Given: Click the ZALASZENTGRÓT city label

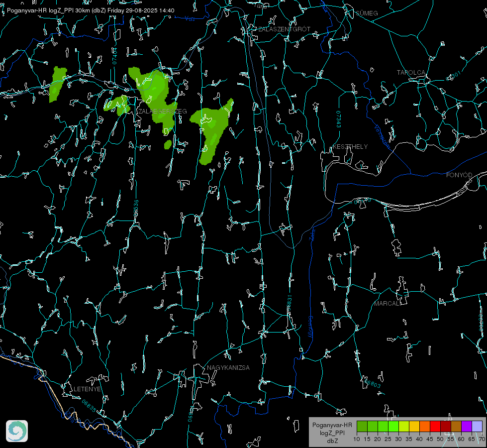Looking at the screenshot, I should click(x=284, y=29).
